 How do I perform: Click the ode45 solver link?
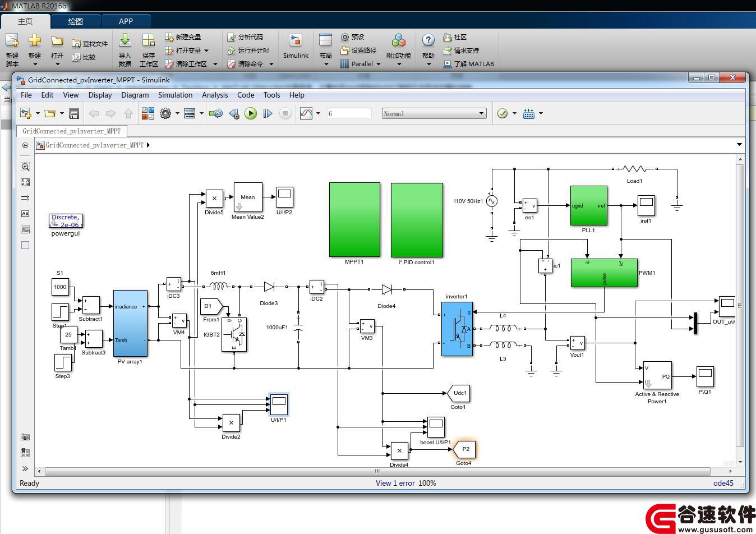(x=723, y=483)
